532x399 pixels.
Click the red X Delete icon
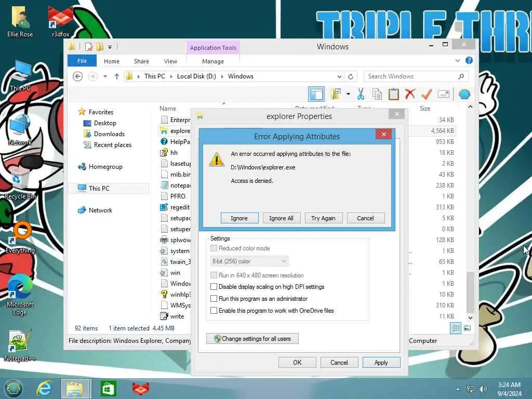click(x=410, y=94)
